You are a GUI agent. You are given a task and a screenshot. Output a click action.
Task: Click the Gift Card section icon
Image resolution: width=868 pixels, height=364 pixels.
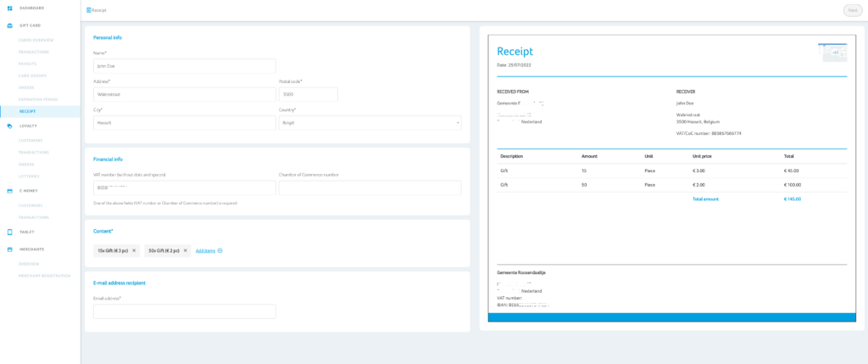(x=9, y=25)
